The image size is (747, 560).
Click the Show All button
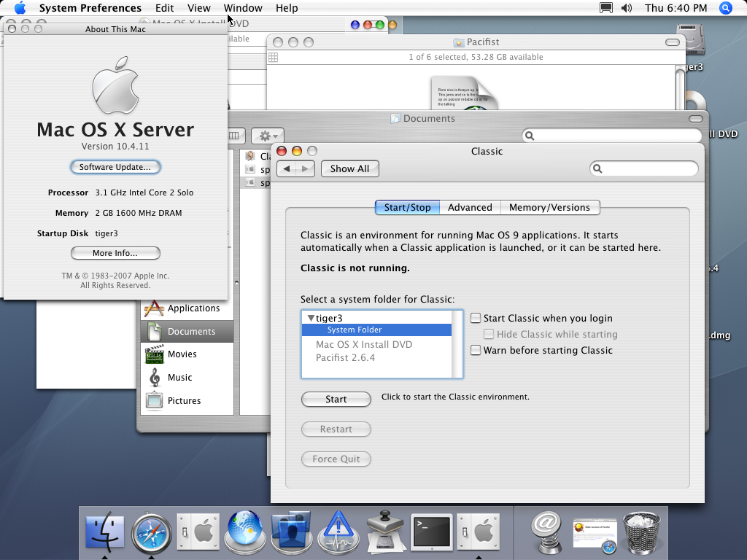(349, 168)
